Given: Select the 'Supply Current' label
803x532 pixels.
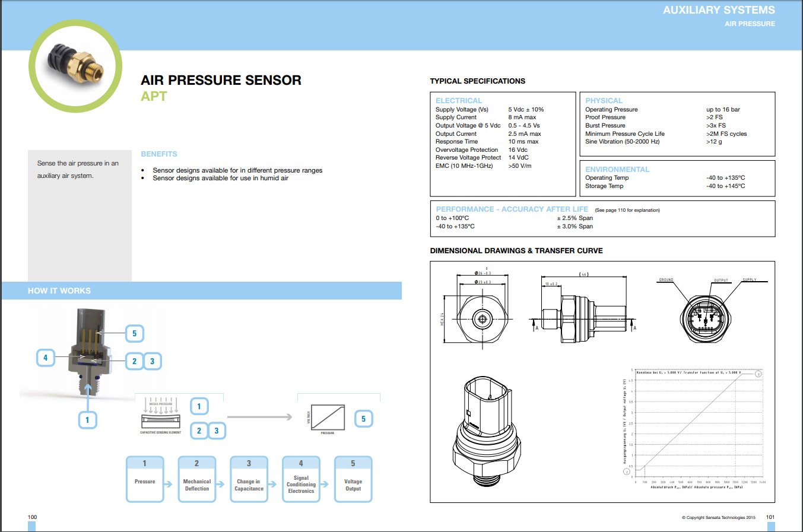Looking at the screenshot, I should 456,117.
